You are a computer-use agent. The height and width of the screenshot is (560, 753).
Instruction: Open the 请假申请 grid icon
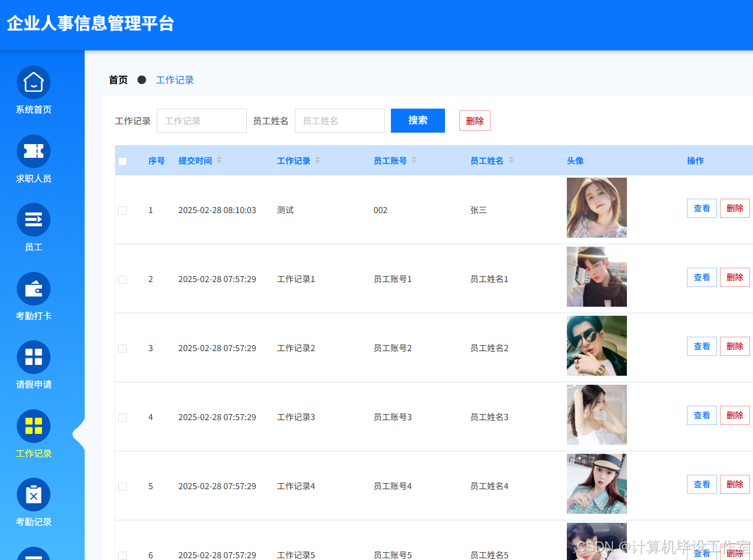(x=34, y=357)
